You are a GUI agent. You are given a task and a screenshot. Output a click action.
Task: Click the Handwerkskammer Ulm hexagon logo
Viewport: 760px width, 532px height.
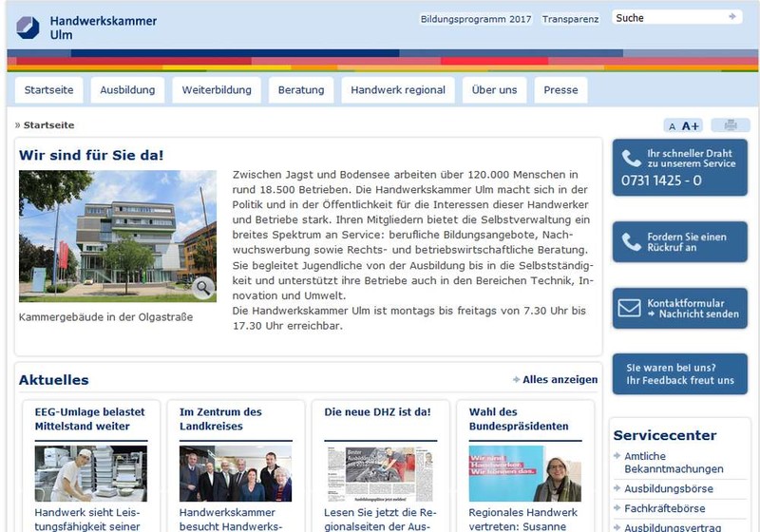click(28, 28)
